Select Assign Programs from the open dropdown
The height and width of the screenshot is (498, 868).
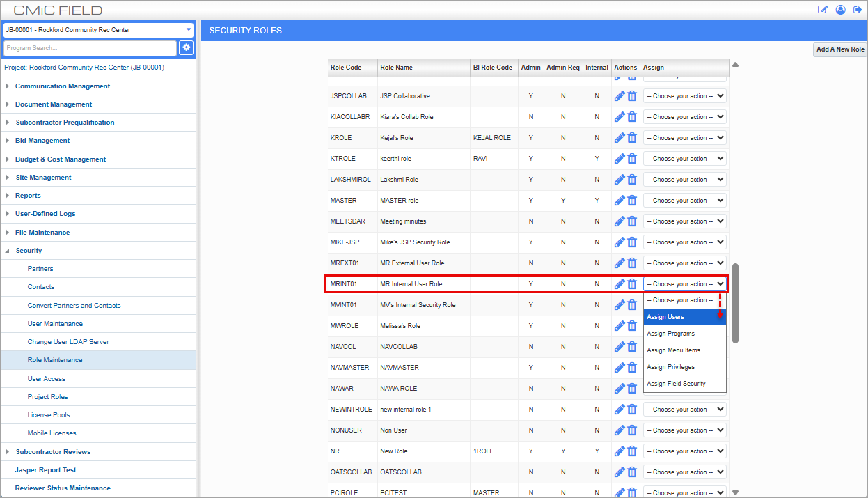click(671, 334)
